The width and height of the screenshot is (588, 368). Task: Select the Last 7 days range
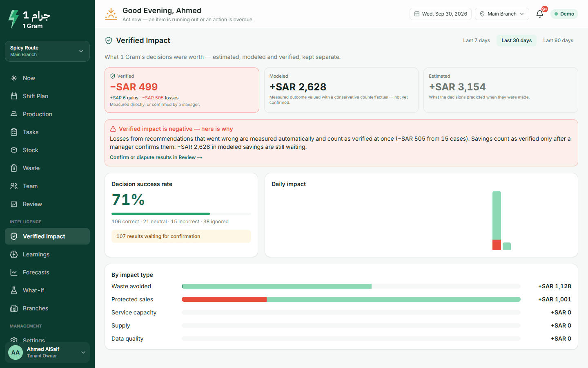[477, 40]
